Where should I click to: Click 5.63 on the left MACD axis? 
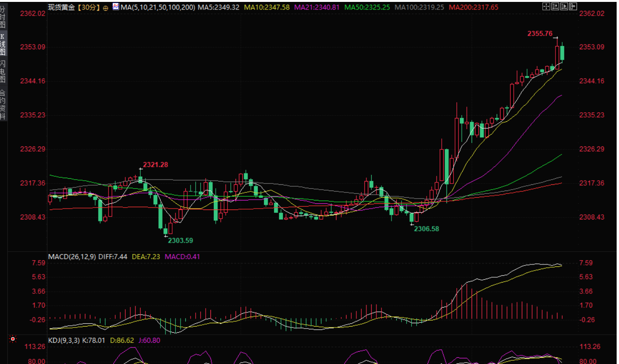pos(39,277)
